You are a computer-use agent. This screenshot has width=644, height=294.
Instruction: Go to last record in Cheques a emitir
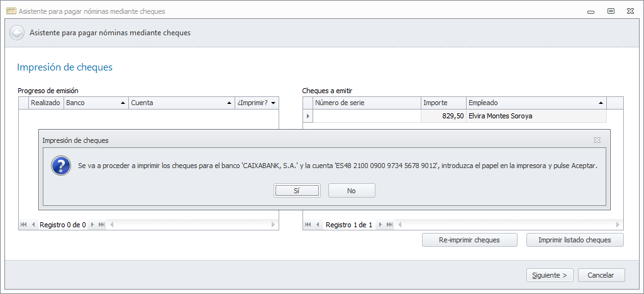coord(390,225)
